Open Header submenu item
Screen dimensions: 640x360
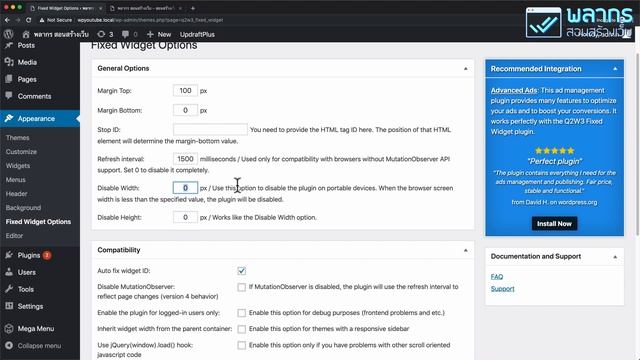pos(16,193)
